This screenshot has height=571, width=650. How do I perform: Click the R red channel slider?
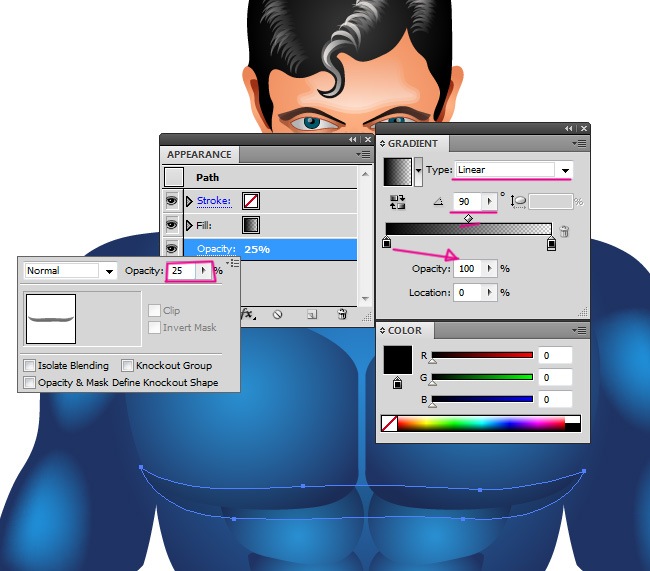[482, 355]
